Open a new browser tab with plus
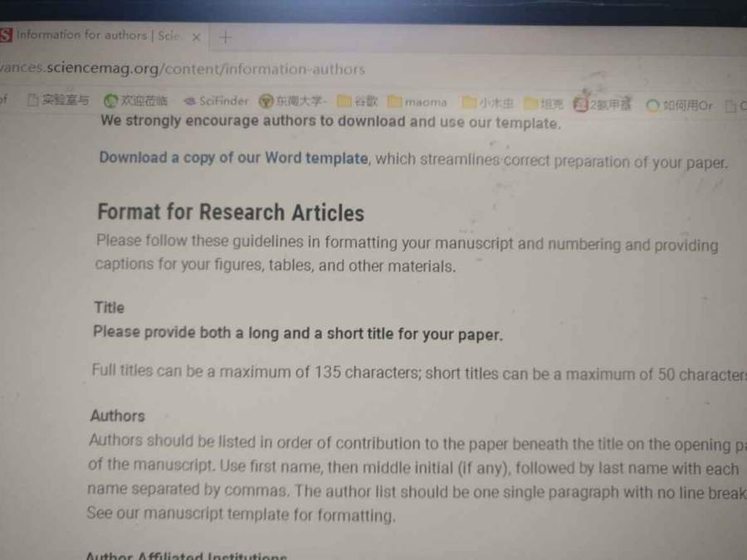The height and width of the screenshot is (560, 747). click(226, 37)
